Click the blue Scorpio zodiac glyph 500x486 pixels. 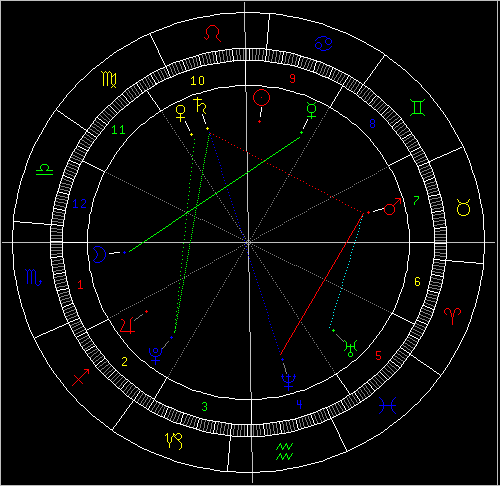(33, 277)
